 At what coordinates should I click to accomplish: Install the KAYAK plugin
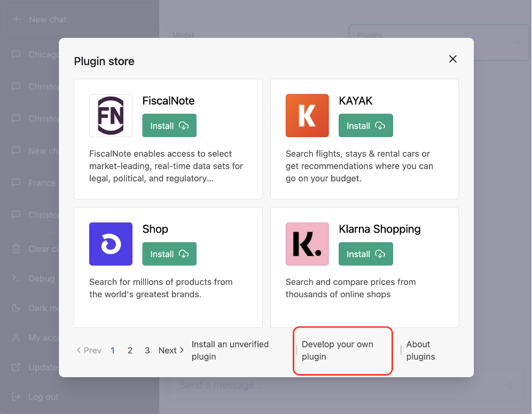pyautogui.click(x=366, y=126)
